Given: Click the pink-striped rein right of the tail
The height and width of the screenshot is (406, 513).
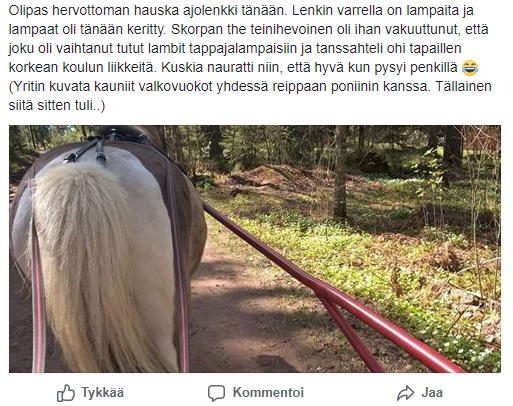Looking at the screenshot, I should tap(180, 267).
